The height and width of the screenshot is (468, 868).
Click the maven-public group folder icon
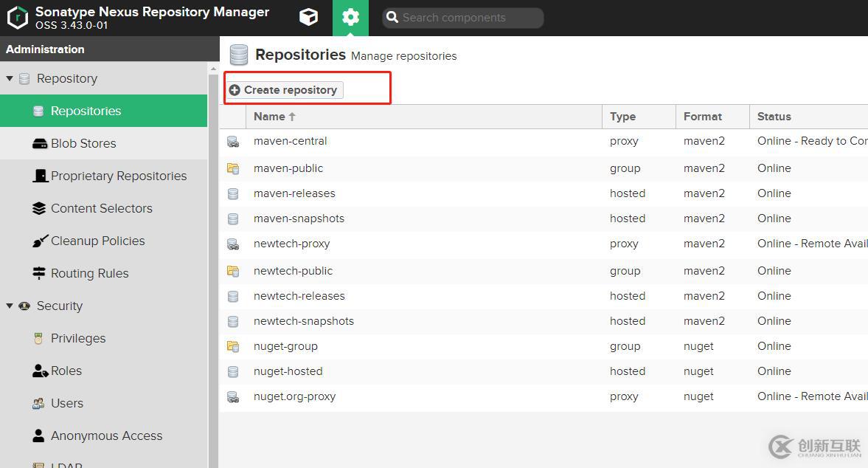click(233, 168)
